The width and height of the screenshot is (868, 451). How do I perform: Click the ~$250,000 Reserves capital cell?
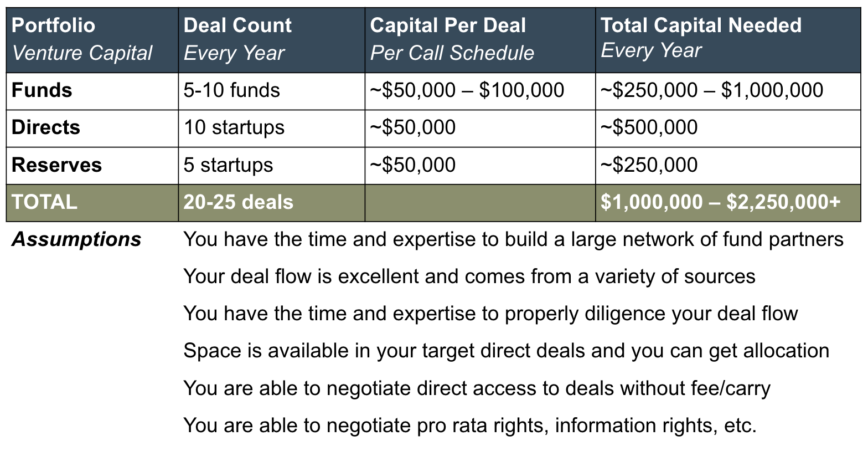[x=728, y=166]
